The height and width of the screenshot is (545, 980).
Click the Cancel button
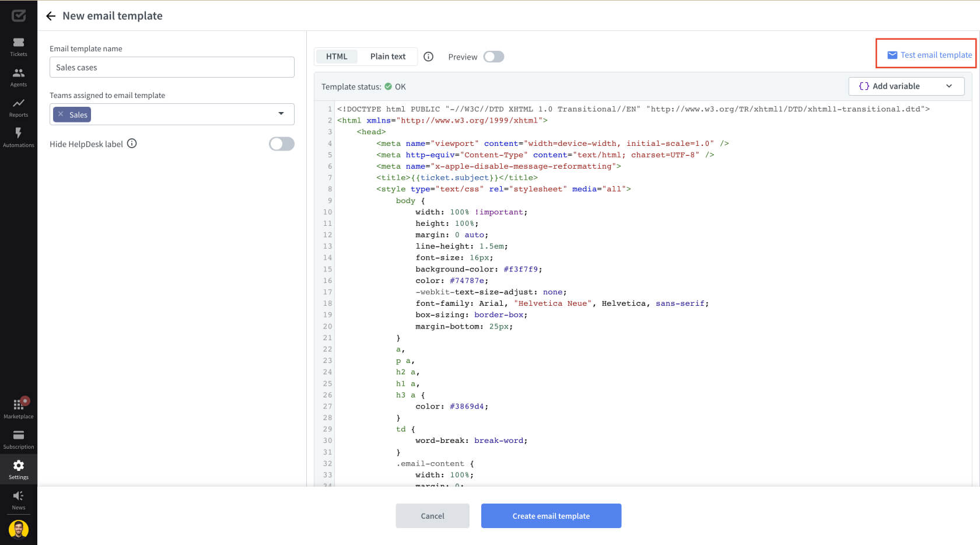(432, 516)
